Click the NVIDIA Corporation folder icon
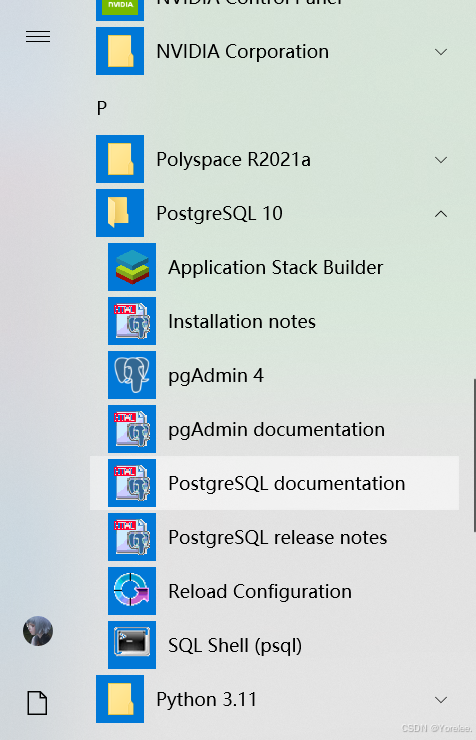This screenshot has height=740, width=476. 120,51
